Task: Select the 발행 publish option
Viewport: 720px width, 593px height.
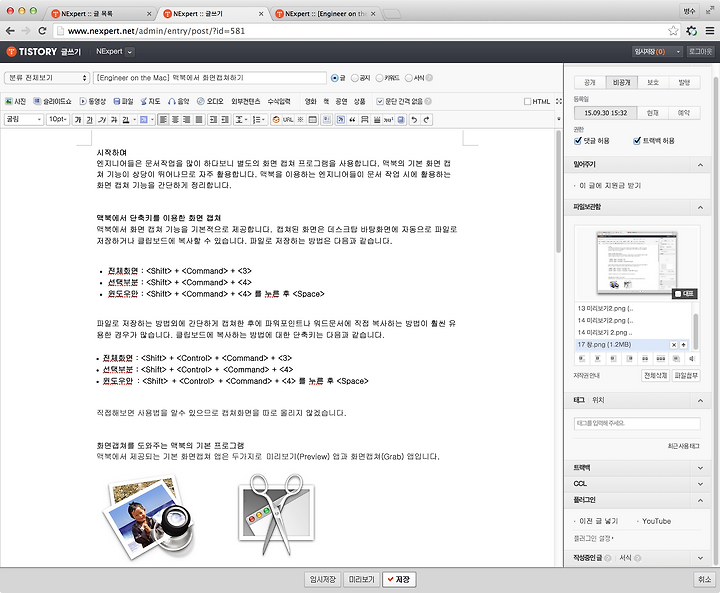Action: pyautogui.click(x=685, y=82)
